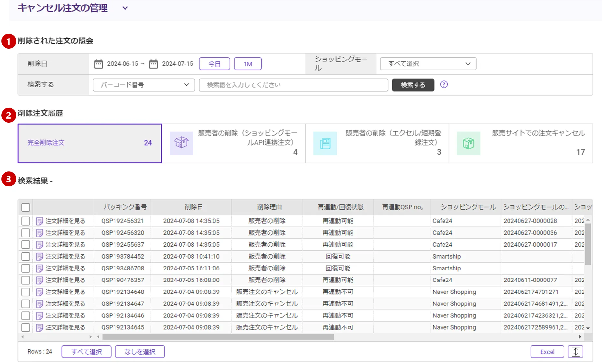
Task: Open the deletion end date calendar icon
Action: pos(153,64)
